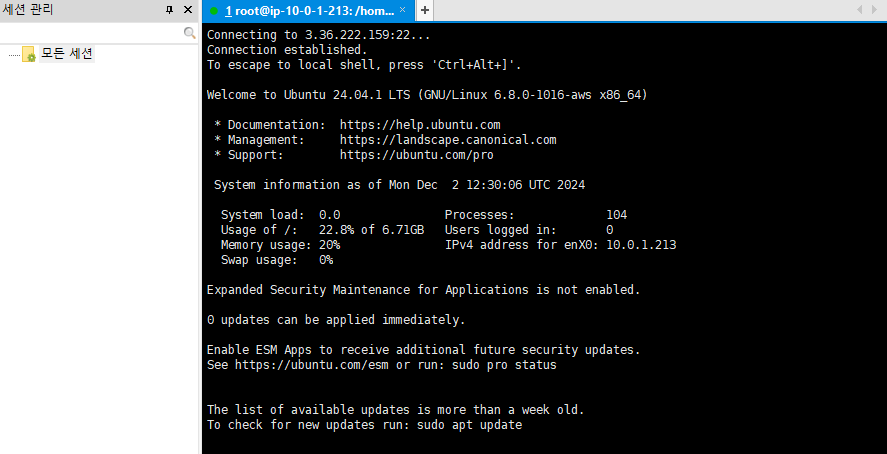
Task: Click the https://landscape.canonical.com link
Action: point(448,140)
